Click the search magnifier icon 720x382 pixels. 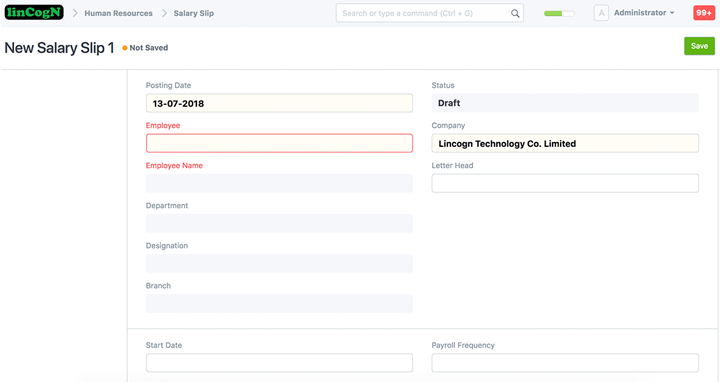coord(515,13)
